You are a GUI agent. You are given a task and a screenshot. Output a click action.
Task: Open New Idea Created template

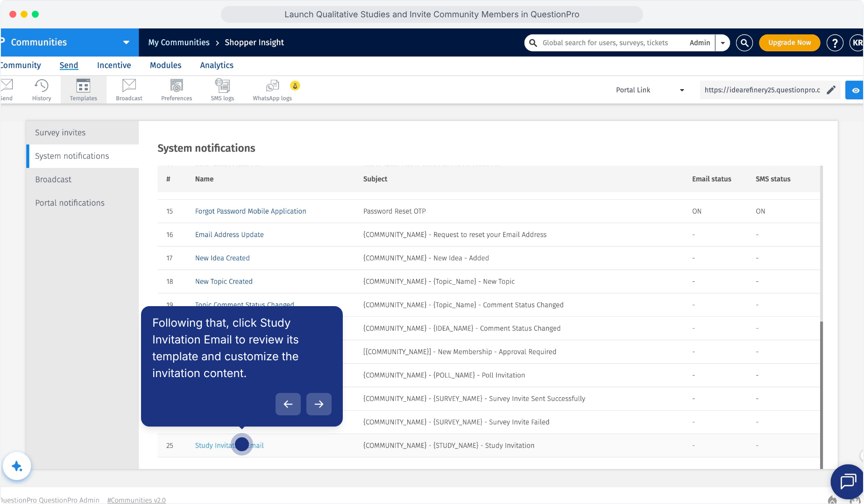[222, 258]
